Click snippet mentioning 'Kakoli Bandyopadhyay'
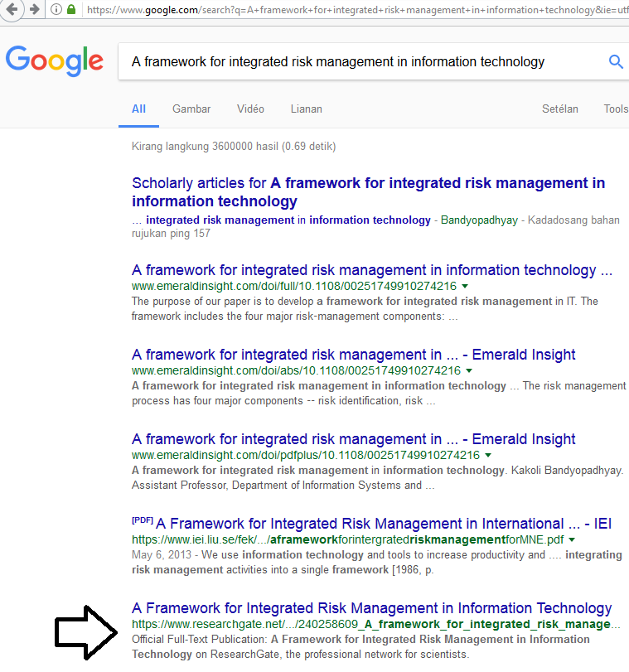Image resolution: width=629 pixels, height=672 pixels. click(377, 477)
